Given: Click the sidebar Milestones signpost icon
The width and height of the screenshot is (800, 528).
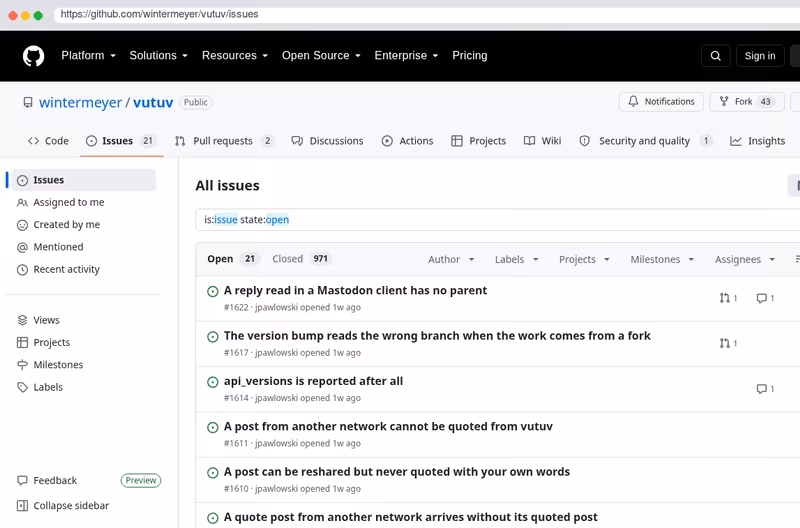Looking at the screenshot, I should tap(22, 365).
